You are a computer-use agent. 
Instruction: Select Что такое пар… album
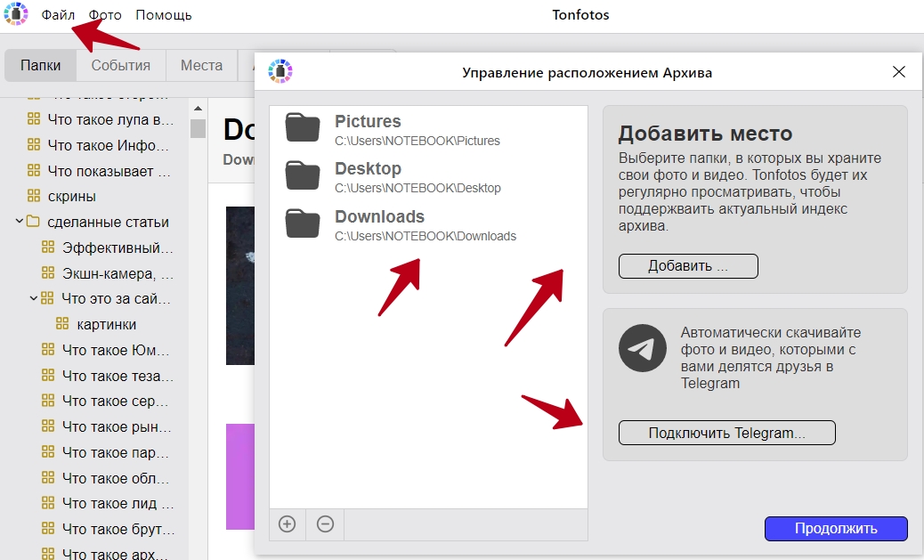coord(116,452)
